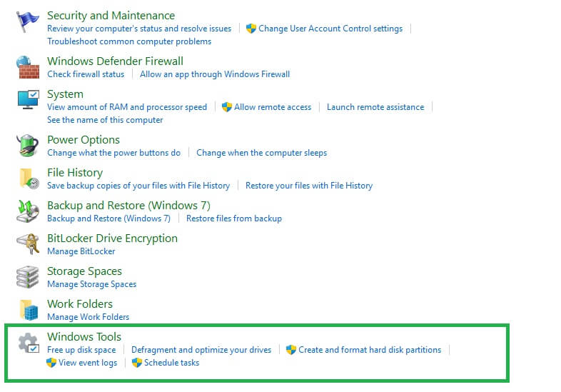Open the File History folder icon

pyautogui.click(x=28, y=179)
